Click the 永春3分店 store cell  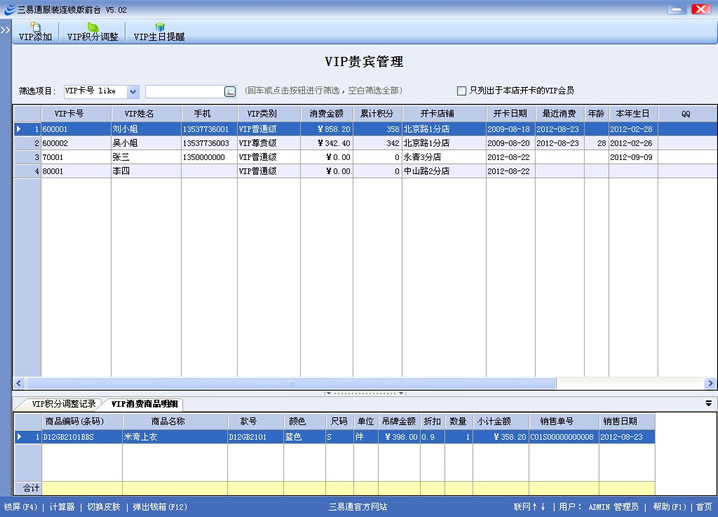pos(444,157)
